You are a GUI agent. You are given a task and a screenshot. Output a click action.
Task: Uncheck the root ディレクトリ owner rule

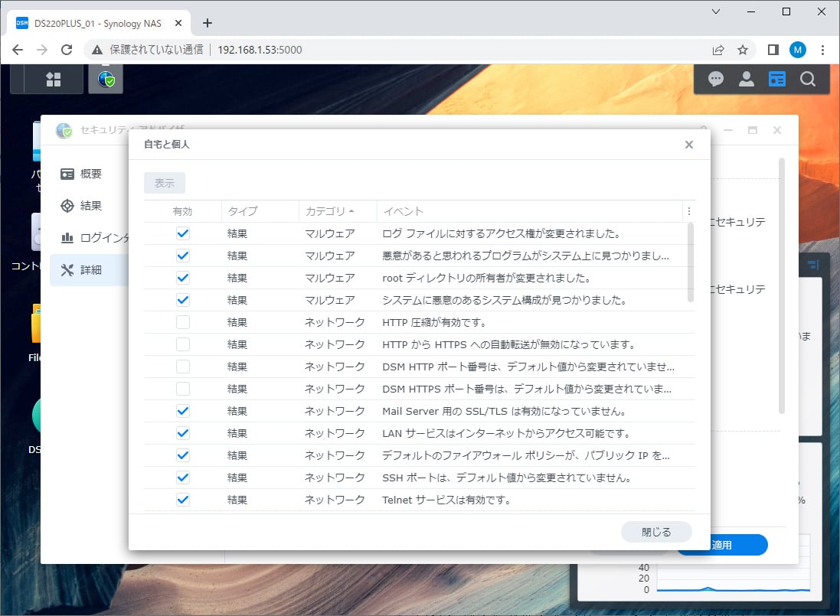coord(183,278)
